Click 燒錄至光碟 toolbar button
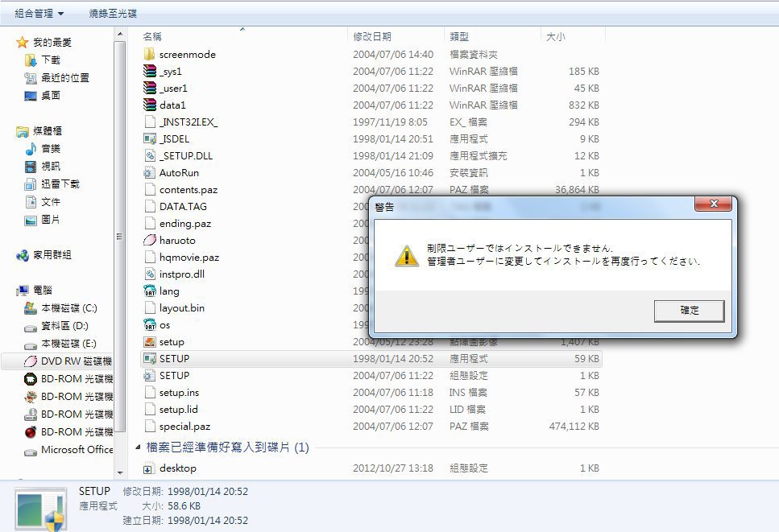The width and height of the screenshot is (779, 532). [x=113, y=14]
